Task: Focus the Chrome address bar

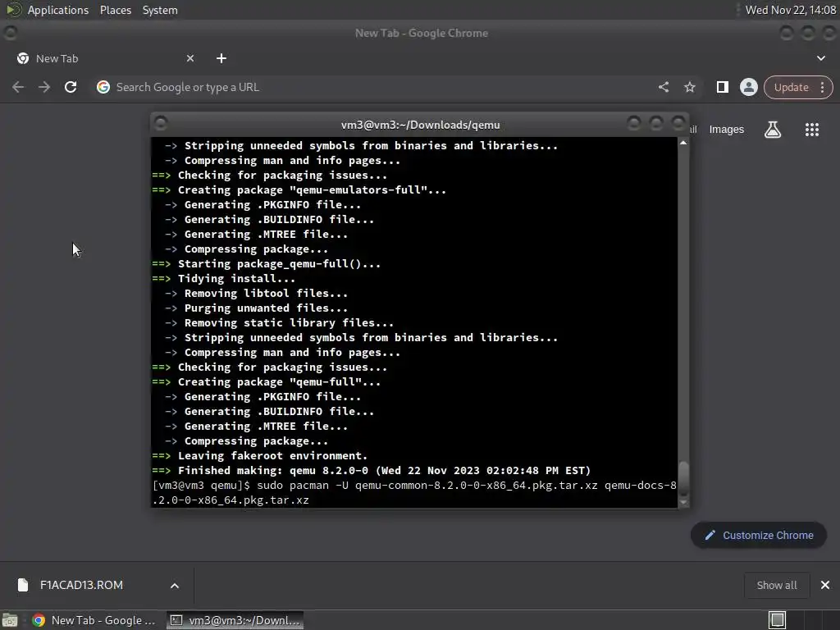Action: 375,87
